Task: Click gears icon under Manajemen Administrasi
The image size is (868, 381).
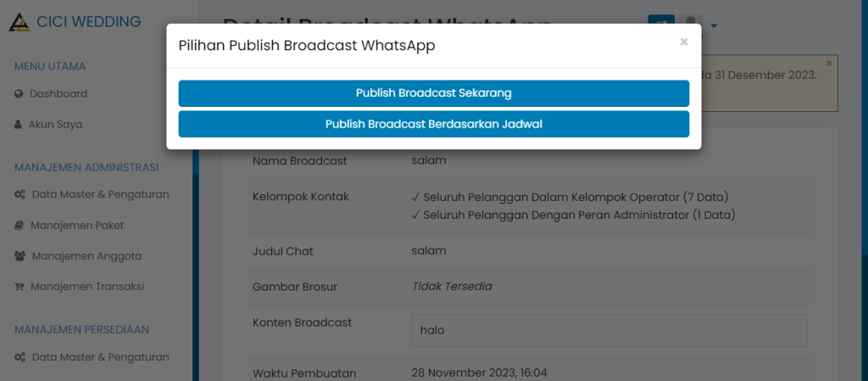Action: click(20, 194)
